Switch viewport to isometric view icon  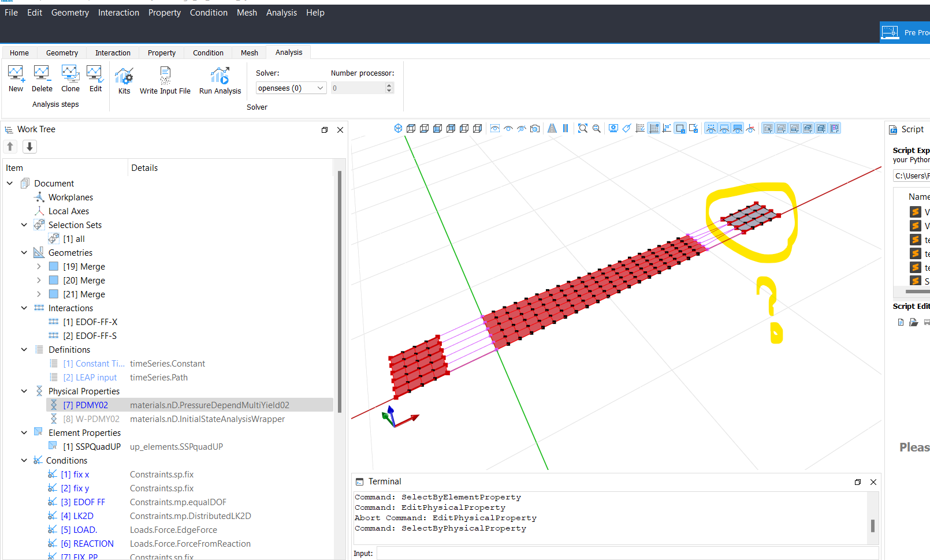pyautogui.click(x=398, y=128)
